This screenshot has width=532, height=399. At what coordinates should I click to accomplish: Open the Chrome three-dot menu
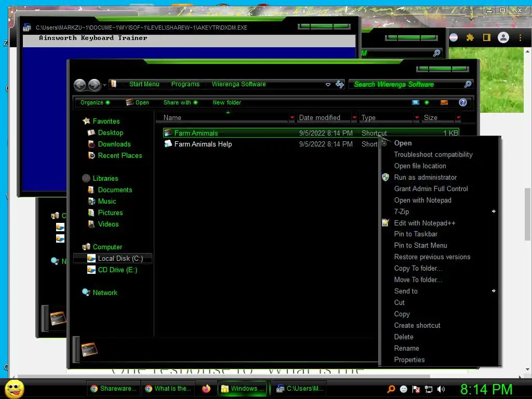pyautogui.click(x=520, y=37)
